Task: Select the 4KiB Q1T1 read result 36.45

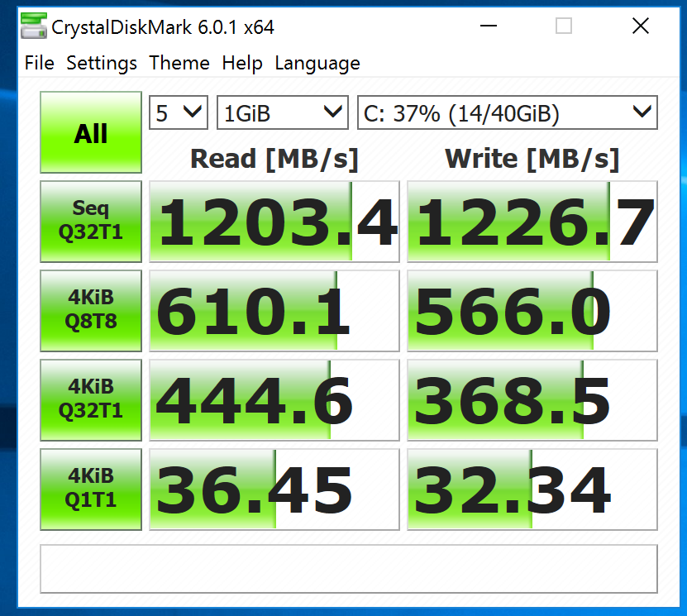Action: (x=274, y=489)
